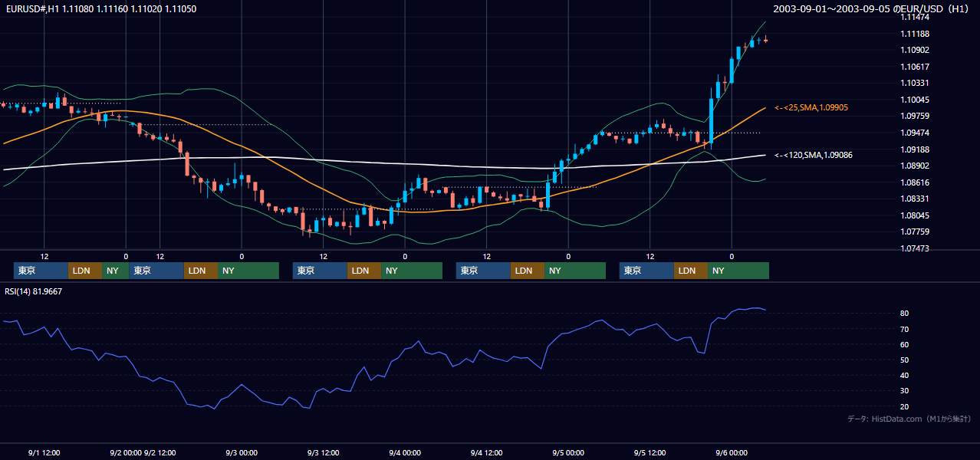Click the rightmost NY session block
The width and height of the screenshot is (980, 460).
tap(738, 271)
